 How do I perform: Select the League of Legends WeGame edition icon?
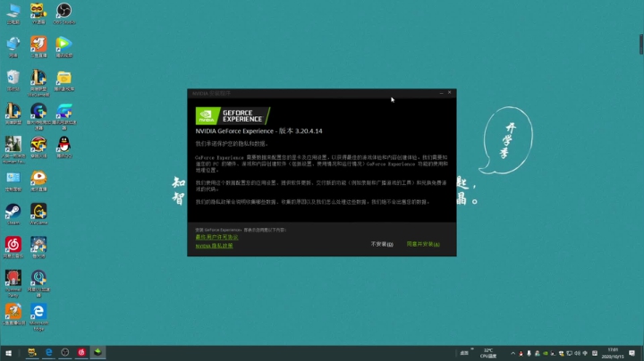pyautogui.click(x=38, y=83)
